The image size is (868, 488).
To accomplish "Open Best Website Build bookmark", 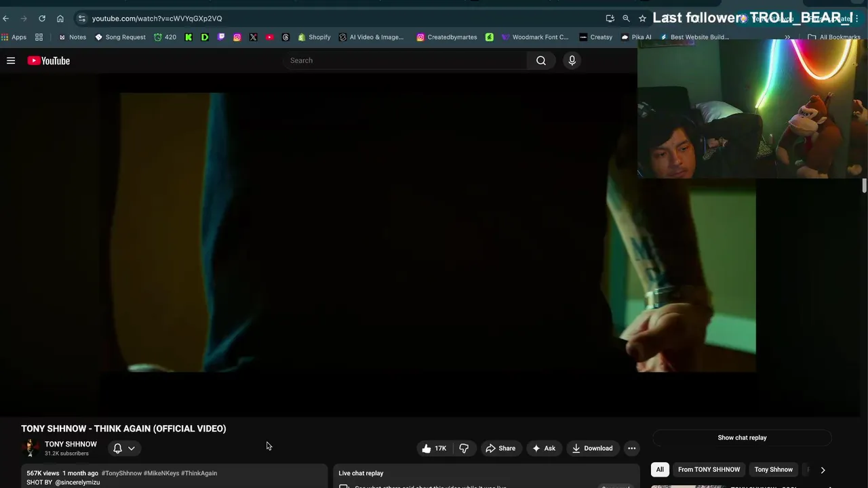I will tap(694, 37).
